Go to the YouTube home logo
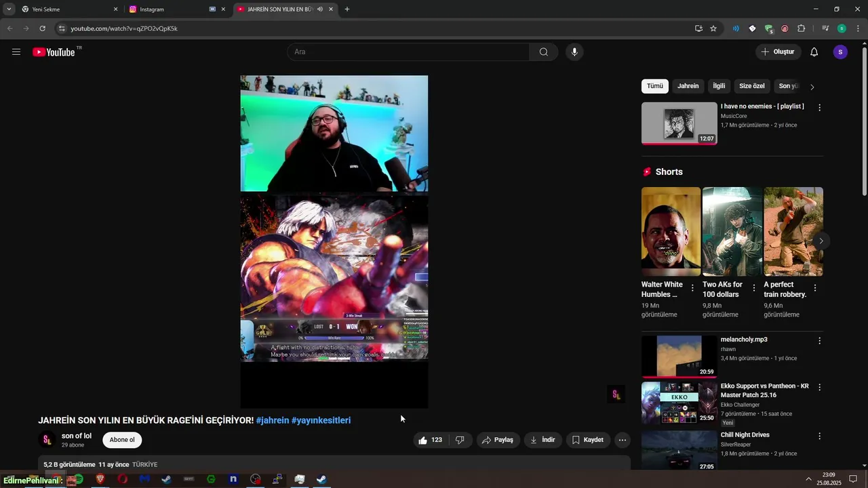Viewport: 868px width, 488px height. [54, 52]
